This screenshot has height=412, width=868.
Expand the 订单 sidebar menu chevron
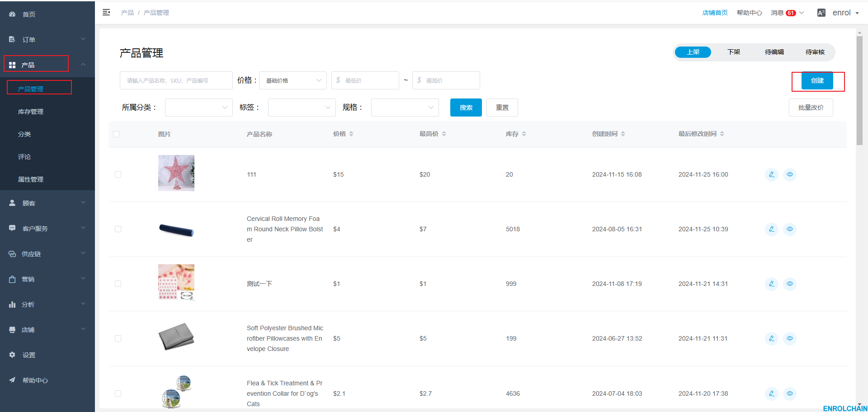(83, 39)
